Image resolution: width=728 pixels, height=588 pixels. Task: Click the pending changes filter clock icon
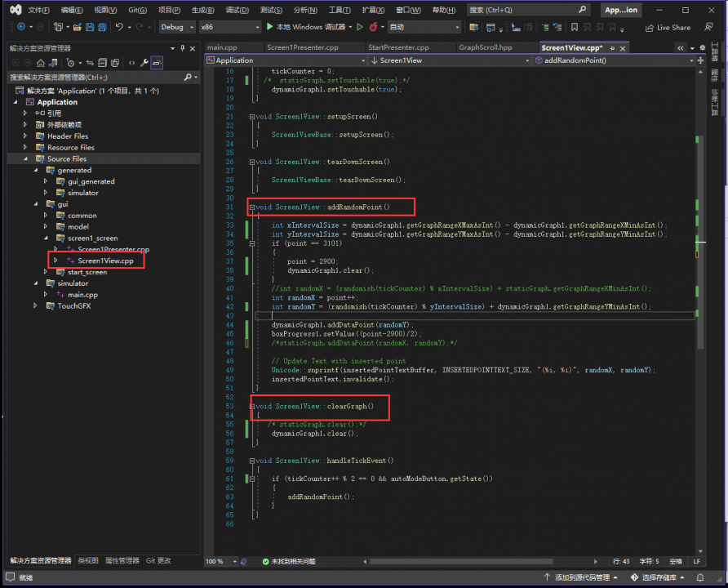click(70, 63)
